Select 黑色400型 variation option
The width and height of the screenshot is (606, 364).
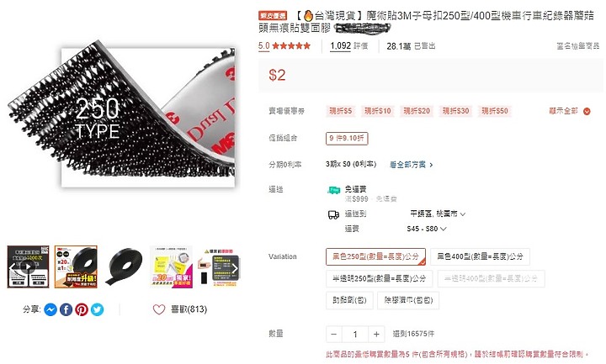(480, 256)
